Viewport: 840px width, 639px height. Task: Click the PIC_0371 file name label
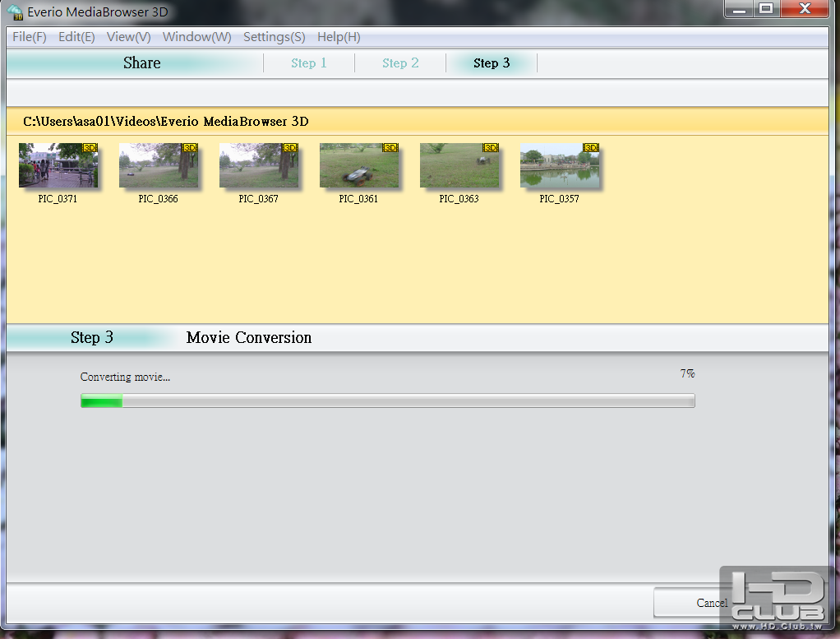tap(58, 199)
